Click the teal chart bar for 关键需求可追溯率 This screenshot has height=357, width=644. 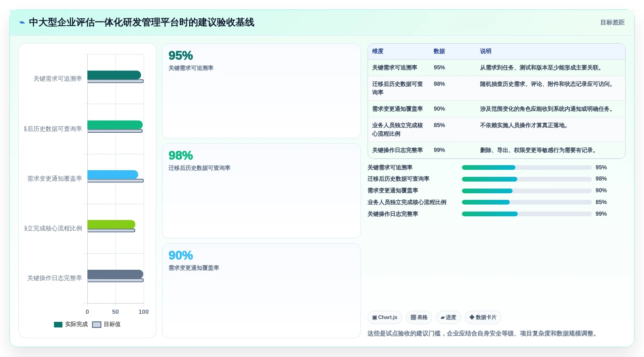tap(114, 75)
